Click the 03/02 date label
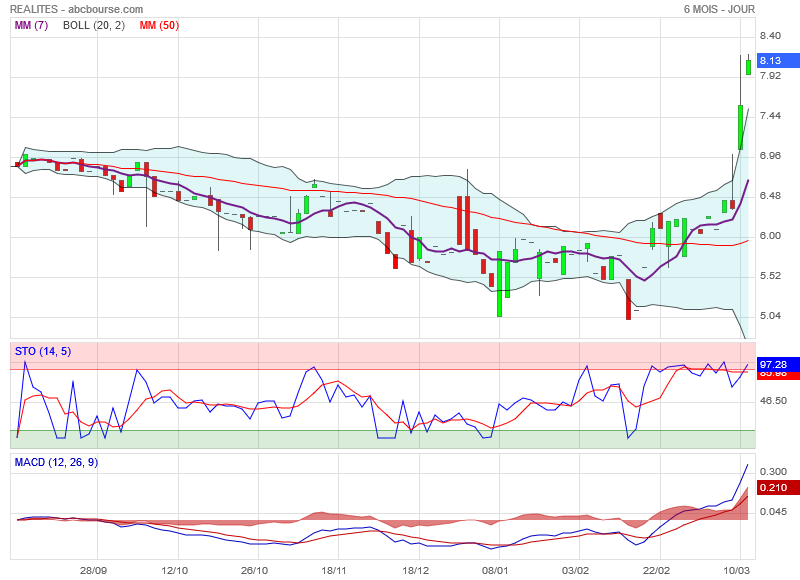Screen dimensions: 800x580 coord(576,570)
